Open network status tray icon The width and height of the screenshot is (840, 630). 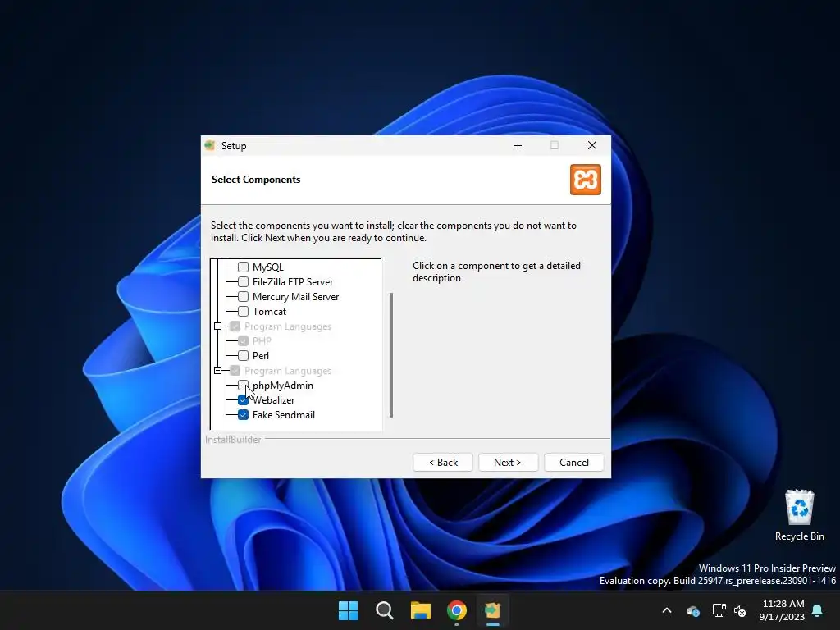click(x=719, y=610)
